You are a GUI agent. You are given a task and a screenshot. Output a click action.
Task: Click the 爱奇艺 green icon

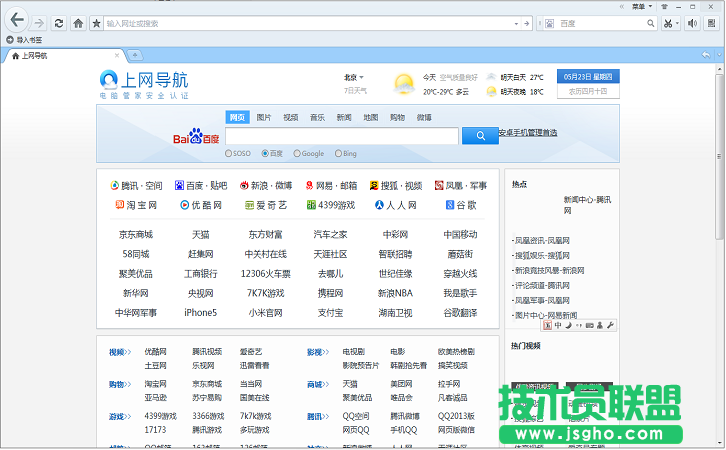tap(249, 205)
